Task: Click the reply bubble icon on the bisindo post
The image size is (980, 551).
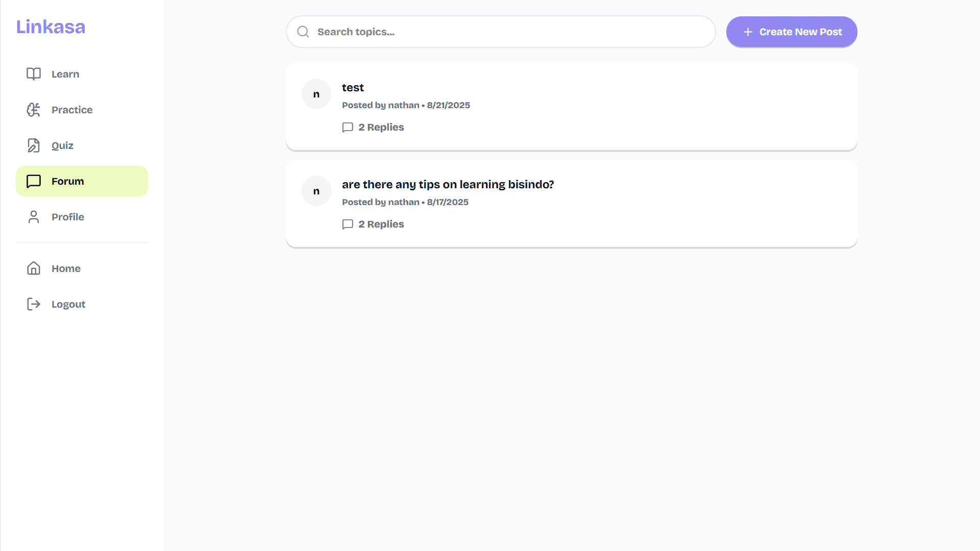Action: [348, 224]
